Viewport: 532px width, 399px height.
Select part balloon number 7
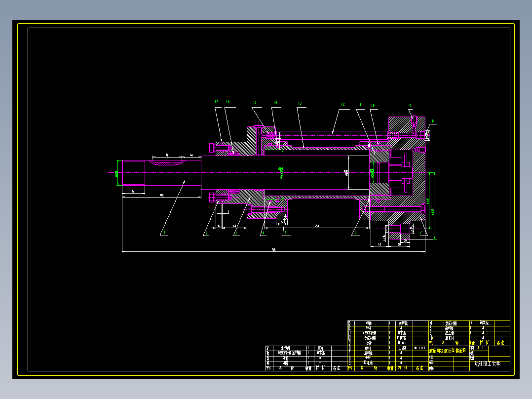(421, 233)
